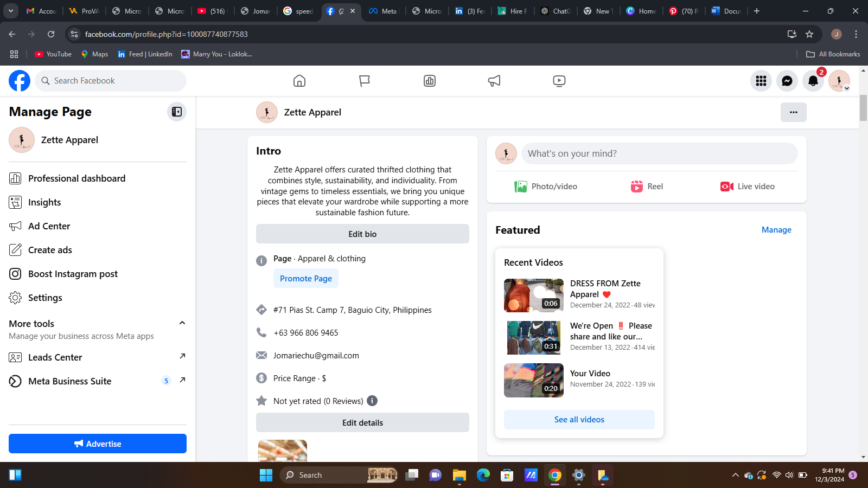Play the DRESS FROM Zette Apparel video thumbnail
868x488 pixels.
[534, 296]
